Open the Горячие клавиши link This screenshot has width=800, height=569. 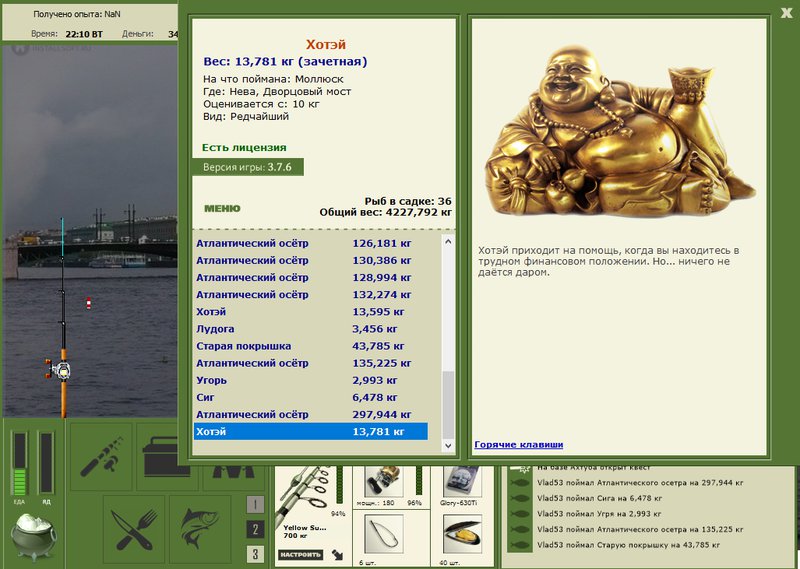tap(518, 444)
